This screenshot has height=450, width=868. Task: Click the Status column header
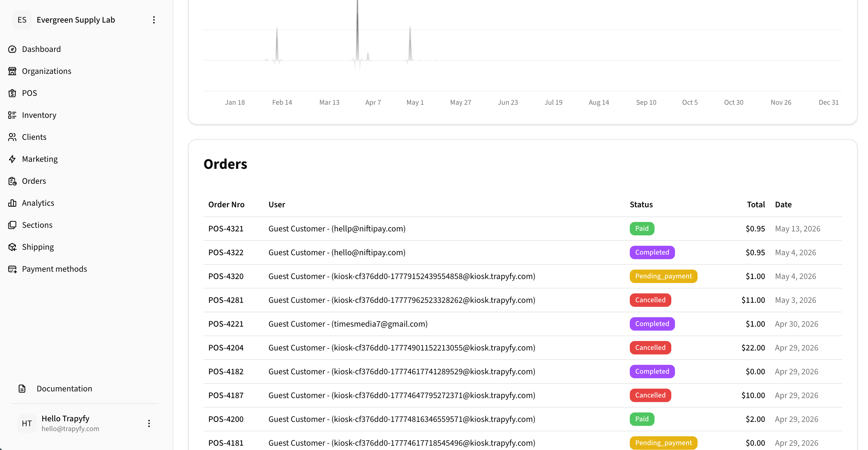tap(641, 205)
